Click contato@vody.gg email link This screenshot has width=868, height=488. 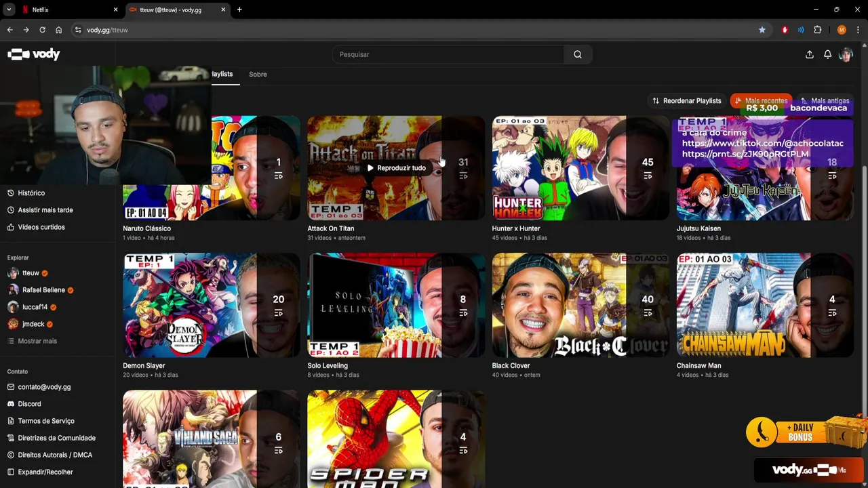(44, 387)
